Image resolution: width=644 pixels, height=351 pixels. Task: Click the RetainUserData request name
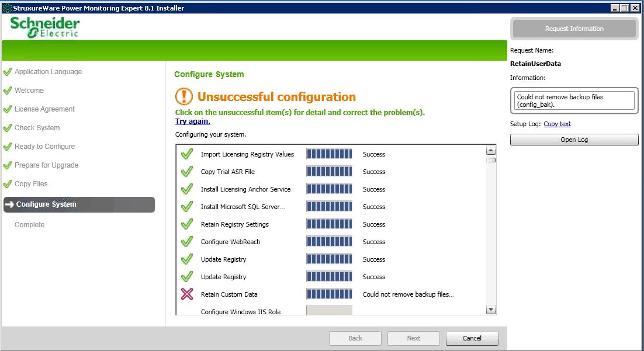[x=535, y=64]
